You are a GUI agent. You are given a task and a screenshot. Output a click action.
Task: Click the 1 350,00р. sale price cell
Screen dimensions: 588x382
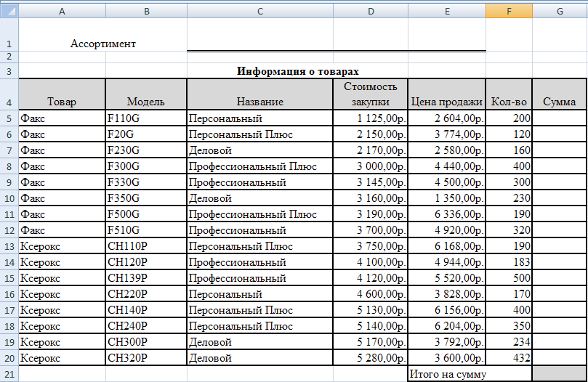[447, 198]
